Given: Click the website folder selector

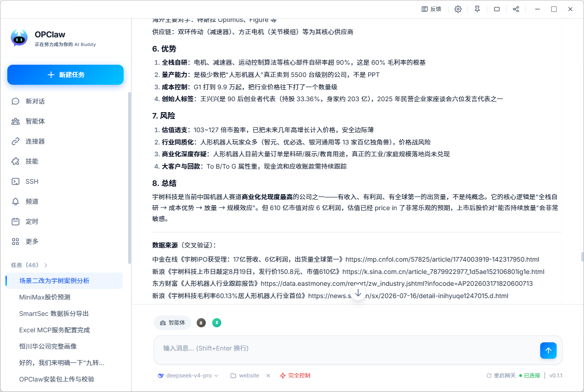Looking at the screenshot, I should click(x=245, y=376).
